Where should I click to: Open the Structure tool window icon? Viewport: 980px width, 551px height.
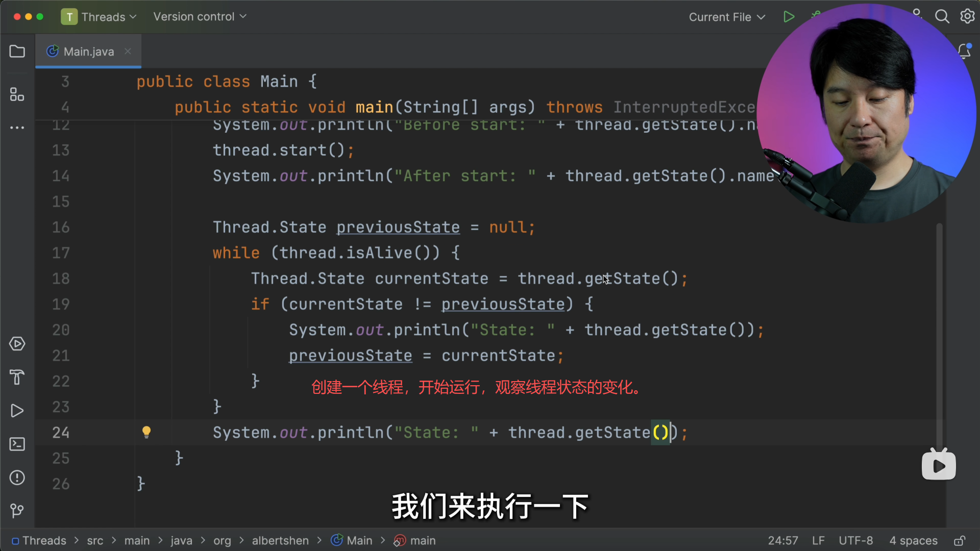(x=17, y=94)
